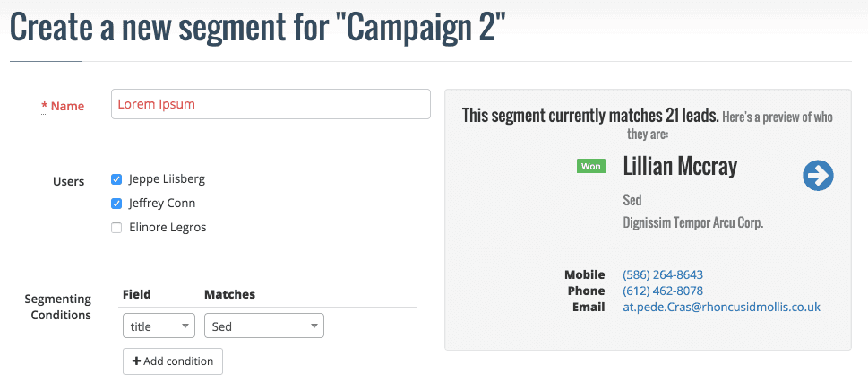The height and width of the screenshot is (391, 868).
Task: Open the title field dropdown
Action: click(x=159, y=326)
